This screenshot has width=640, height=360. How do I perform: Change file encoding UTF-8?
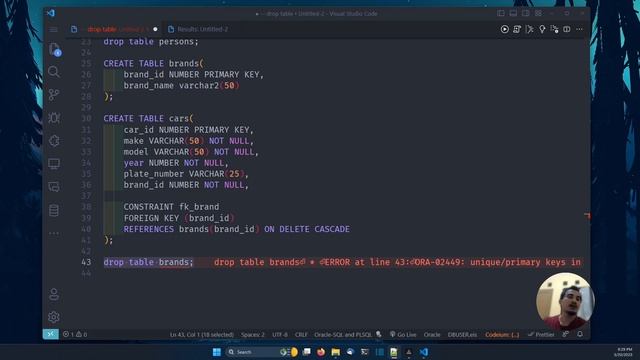tap(280, 335)
